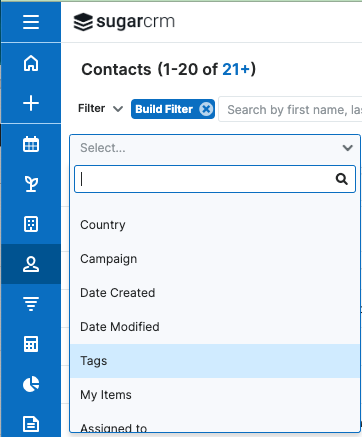Open the Leads sprout icon
362x437 pixels.
(x=31, y=184)
